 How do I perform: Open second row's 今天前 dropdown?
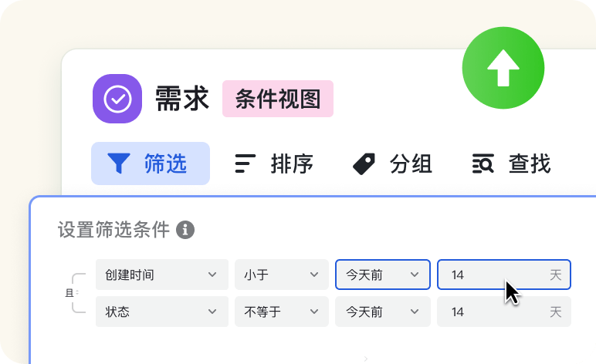382,312
